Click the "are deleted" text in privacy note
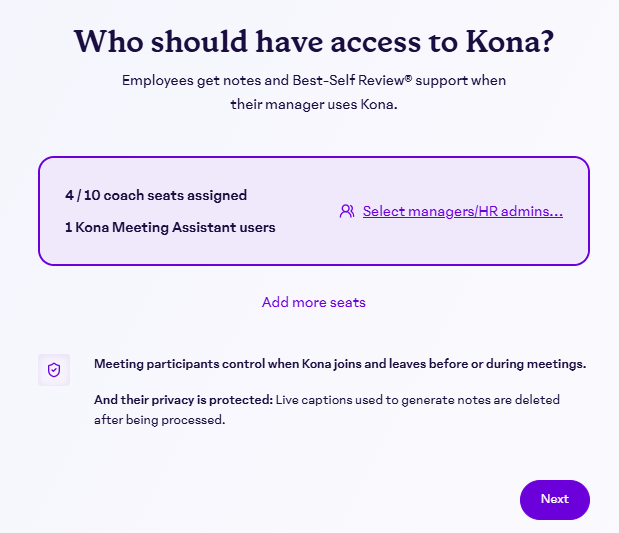The width and height of the screenshot is (619, 533). 532,400
